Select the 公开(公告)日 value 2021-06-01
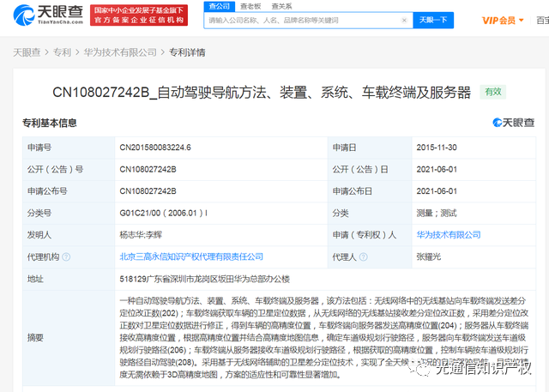The width and height of the screenshot is (549, 392). coord(437,169)
